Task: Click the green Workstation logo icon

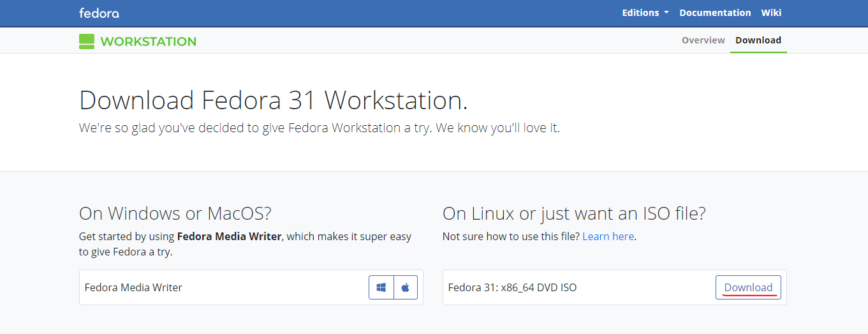Action: pyautogui.click(x=87, y=42)
